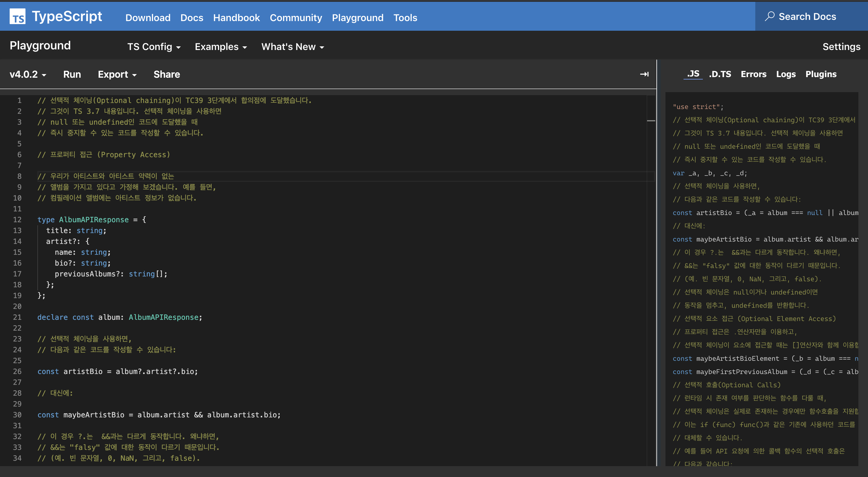The width and height of the screenshot is (868, 477).
Task: Open the Playground nav link
Action: click(x=357, y=17)
